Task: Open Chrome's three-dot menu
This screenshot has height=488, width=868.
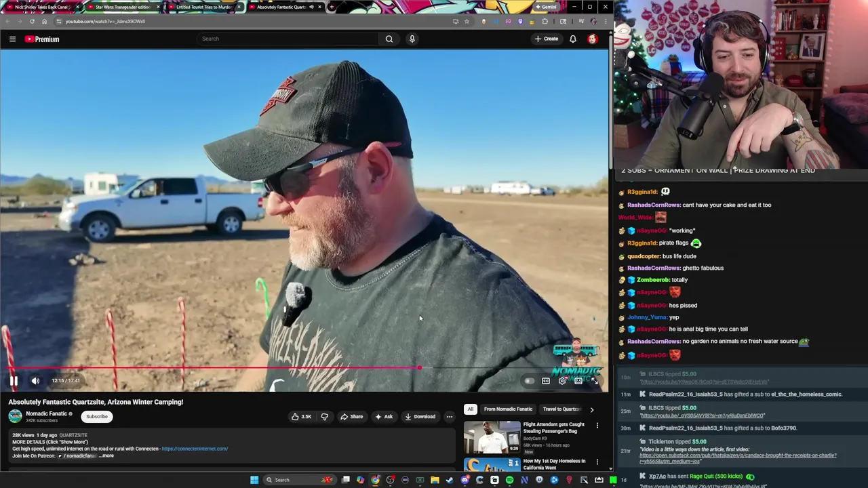Action: [606, 21]
